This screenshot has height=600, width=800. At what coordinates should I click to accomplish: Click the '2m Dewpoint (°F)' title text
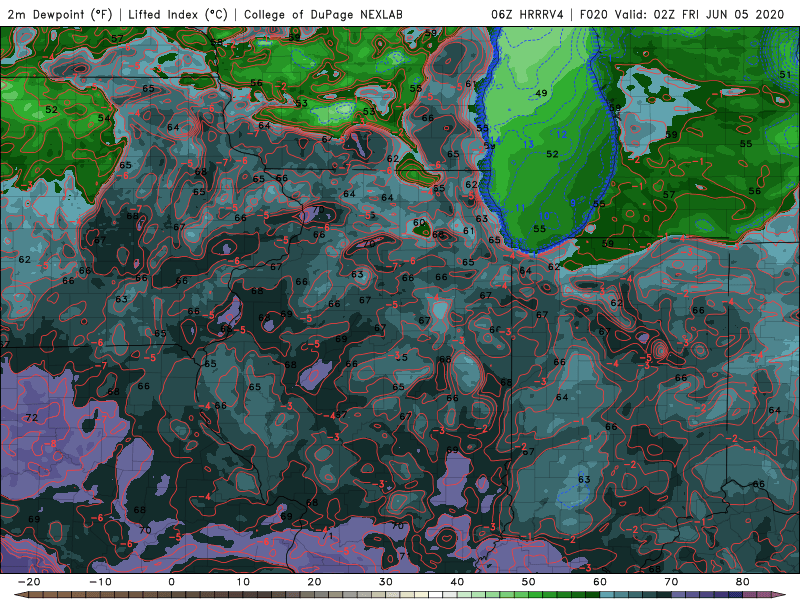pyautogui.click(x=60, y=15)
